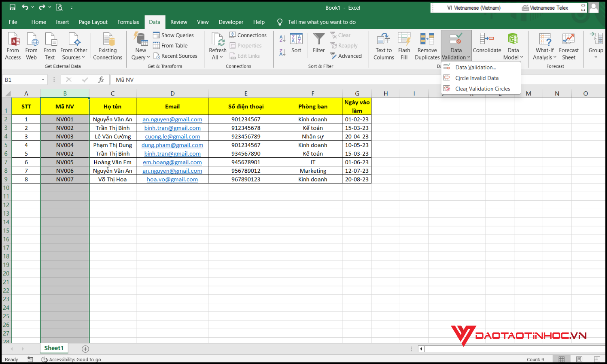Add a new sheet with plus button

[x=85, y=349]
